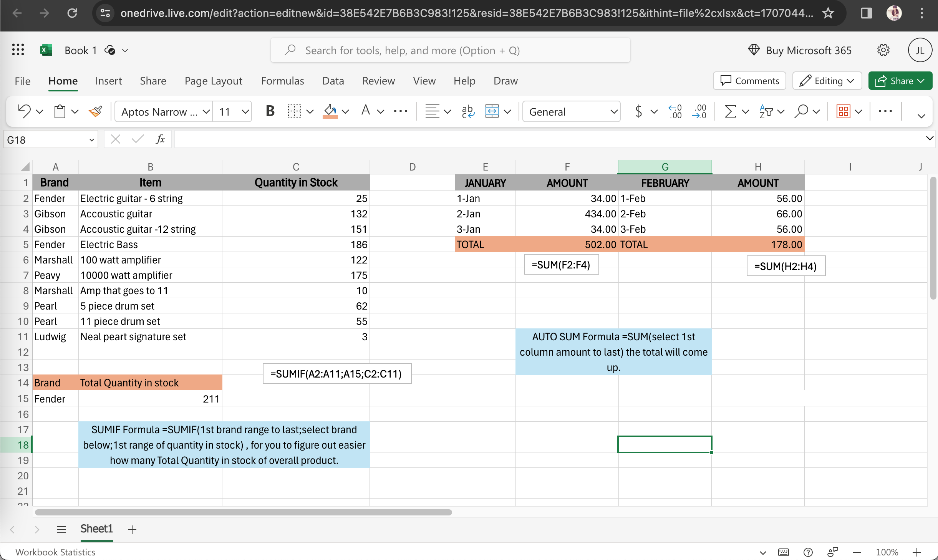Open the File menu
938x560 pixels.
point(23,81)
